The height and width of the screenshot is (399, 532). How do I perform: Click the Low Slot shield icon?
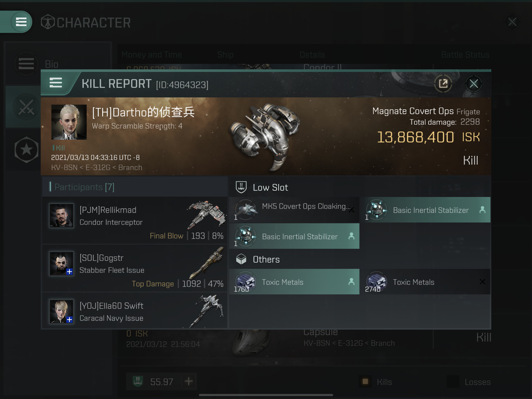(241, 187)
